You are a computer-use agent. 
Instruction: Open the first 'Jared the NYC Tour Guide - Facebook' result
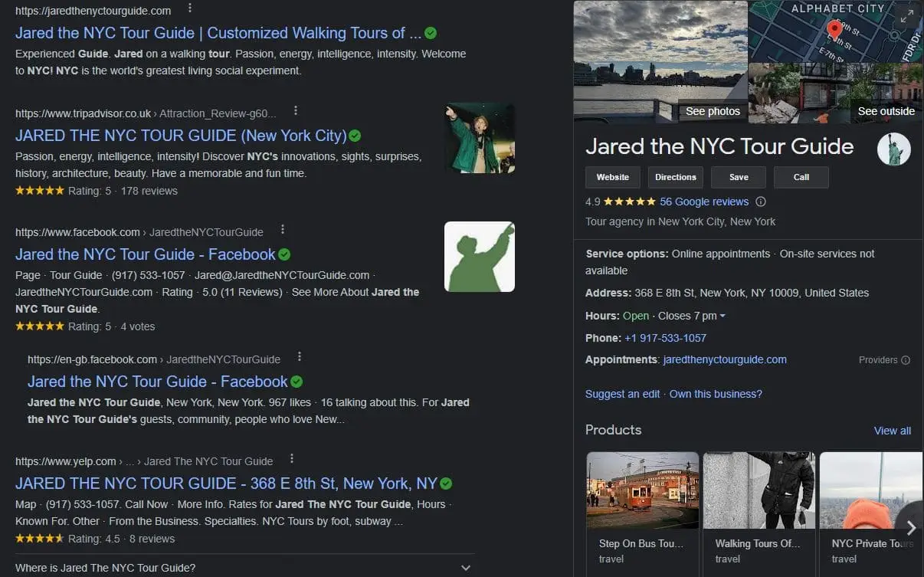tap(145, 254)
